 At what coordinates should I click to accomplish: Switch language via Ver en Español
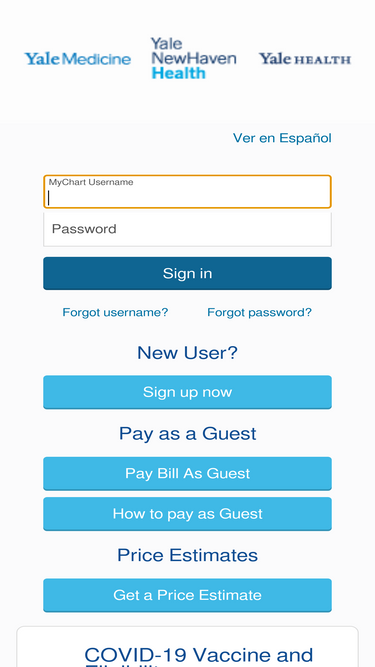click(282, 138)
